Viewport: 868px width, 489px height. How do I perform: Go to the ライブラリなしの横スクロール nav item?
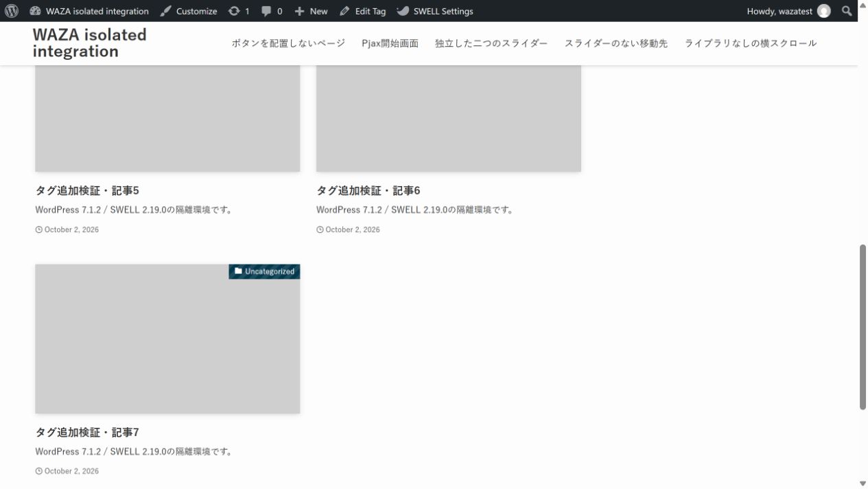coord(751,43)
